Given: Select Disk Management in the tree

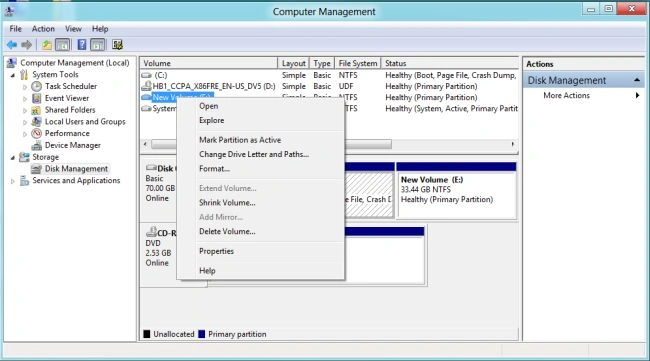Looking at the screenshot, I should tap(76, 169).
